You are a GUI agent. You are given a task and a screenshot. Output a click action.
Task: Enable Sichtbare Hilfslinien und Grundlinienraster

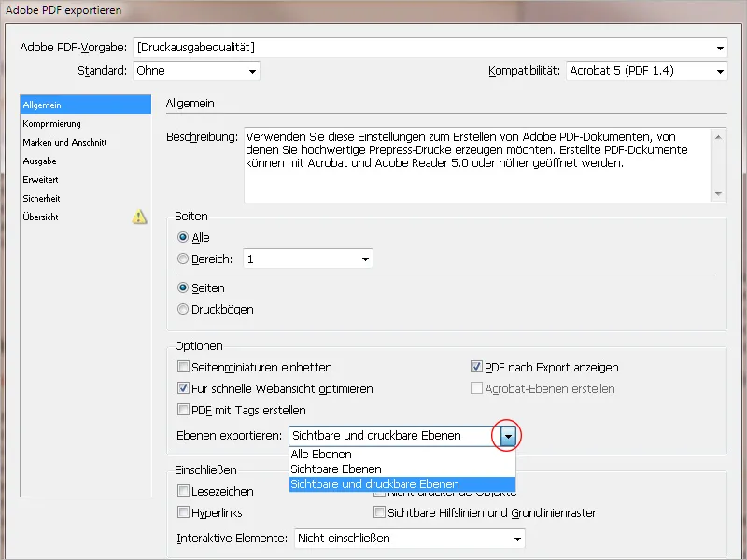(379, 512)
